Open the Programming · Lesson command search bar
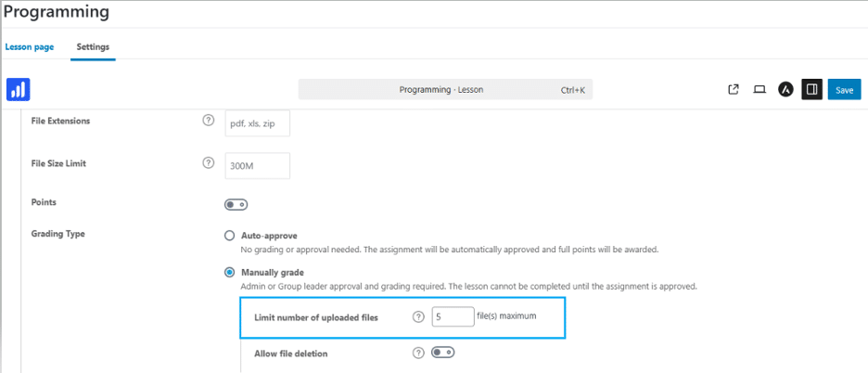The width and height of the screenshot is (868, 373). pyautogui.click(x=445, y=89)
